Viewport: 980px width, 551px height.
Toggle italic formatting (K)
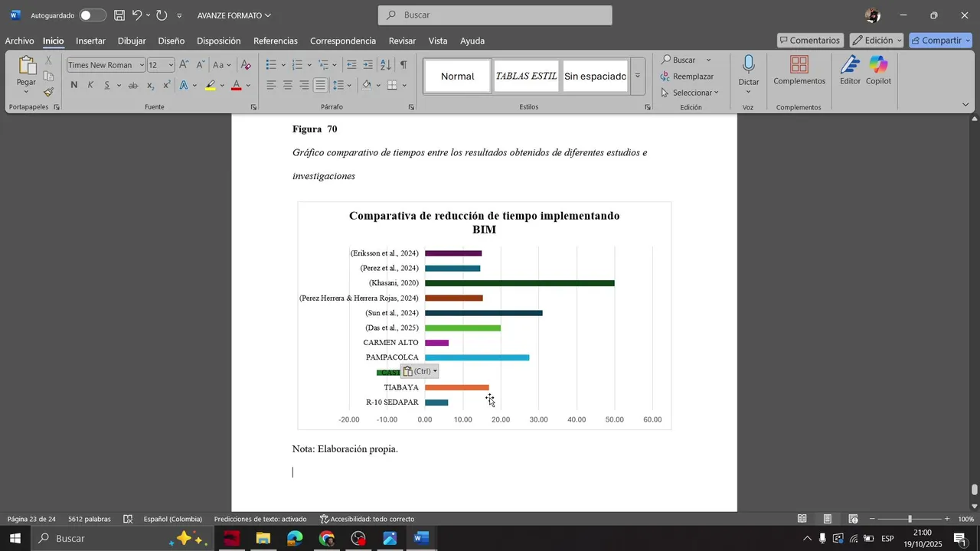pyautogui.click(x=90, y=85)
